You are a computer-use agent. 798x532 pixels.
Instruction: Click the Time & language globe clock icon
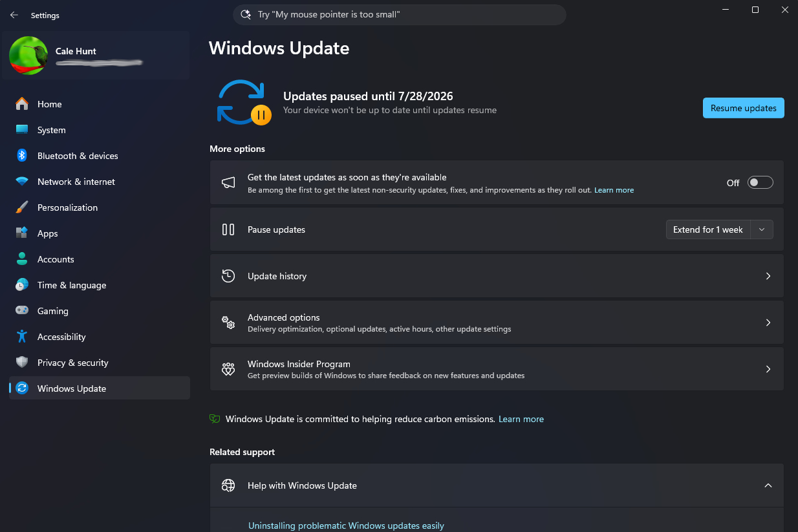coord(22,285)
